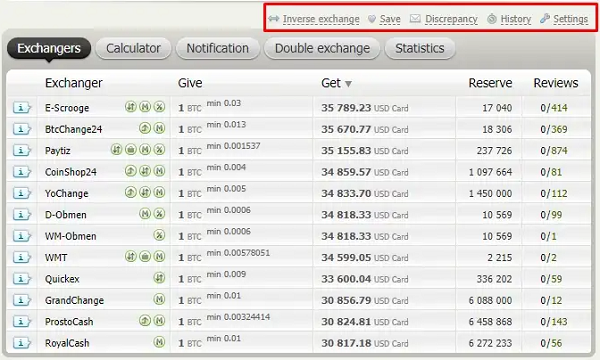
Task: Click reserve value 1 450 000
Action: (490, 194)
